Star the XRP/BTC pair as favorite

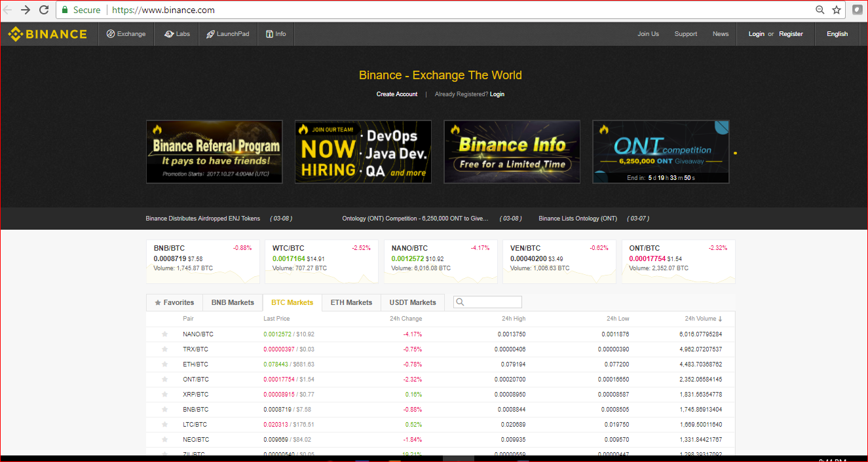click(165, 395)
